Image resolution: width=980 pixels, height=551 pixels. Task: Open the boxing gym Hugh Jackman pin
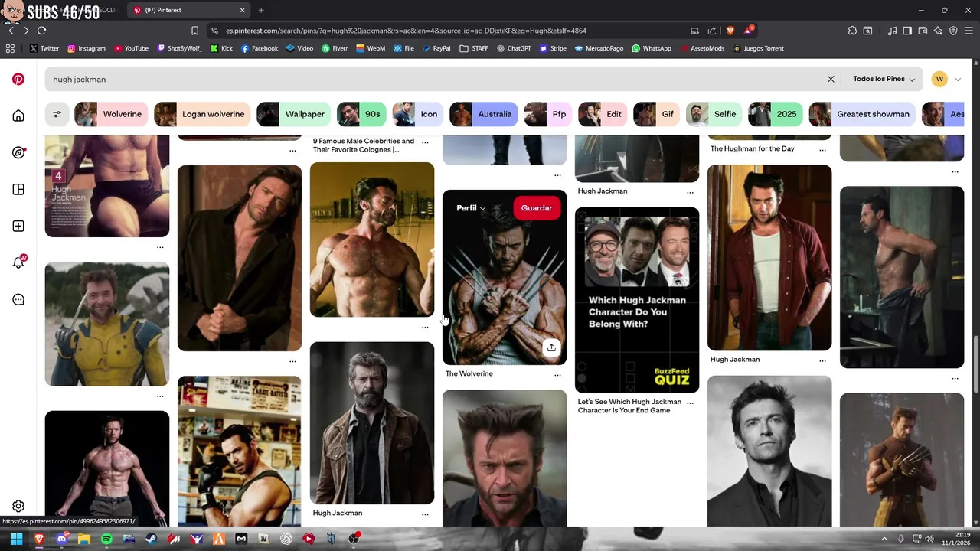click(240, 451)
